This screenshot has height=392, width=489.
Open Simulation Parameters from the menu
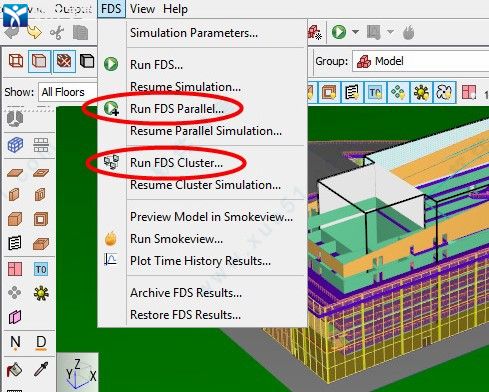194,33
